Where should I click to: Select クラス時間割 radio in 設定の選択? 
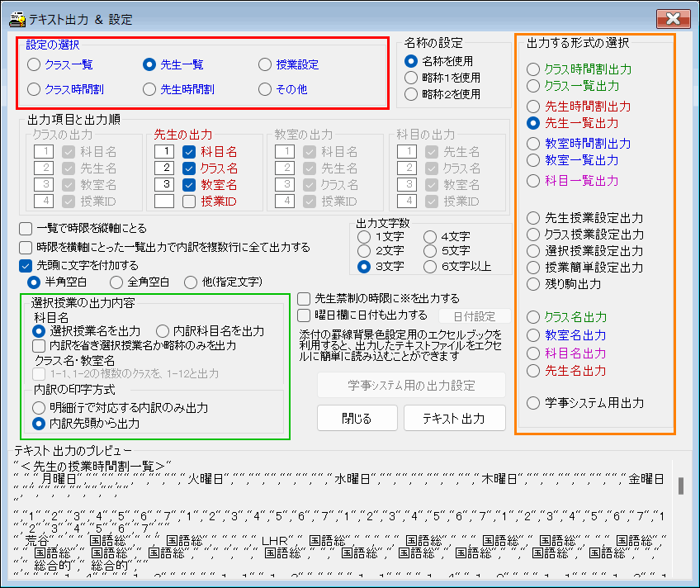point(34,89)
